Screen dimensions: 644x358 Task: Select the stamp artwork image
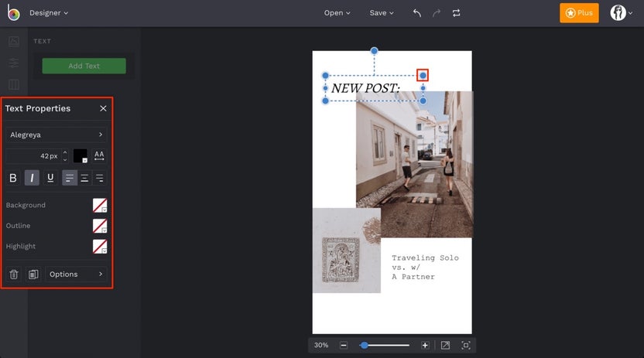pos(347,251)
